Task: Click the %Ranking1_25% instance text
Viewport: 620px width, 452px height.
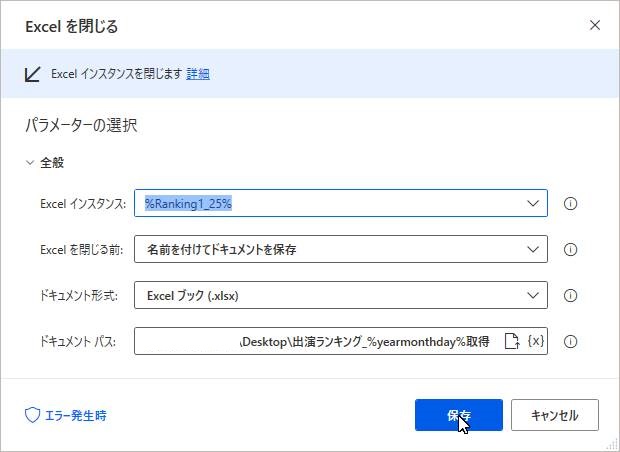Action: [x=188, y=204]
